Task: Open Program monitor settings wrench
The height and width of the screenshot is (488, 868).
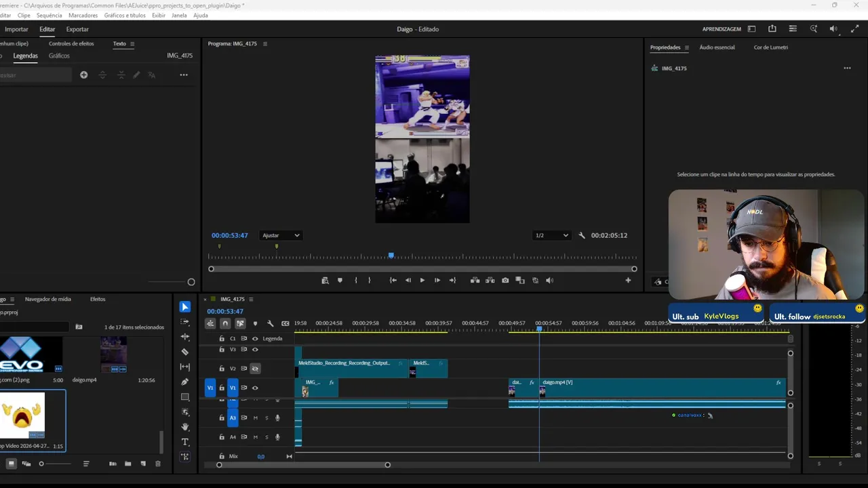Action: pos(582,235)
